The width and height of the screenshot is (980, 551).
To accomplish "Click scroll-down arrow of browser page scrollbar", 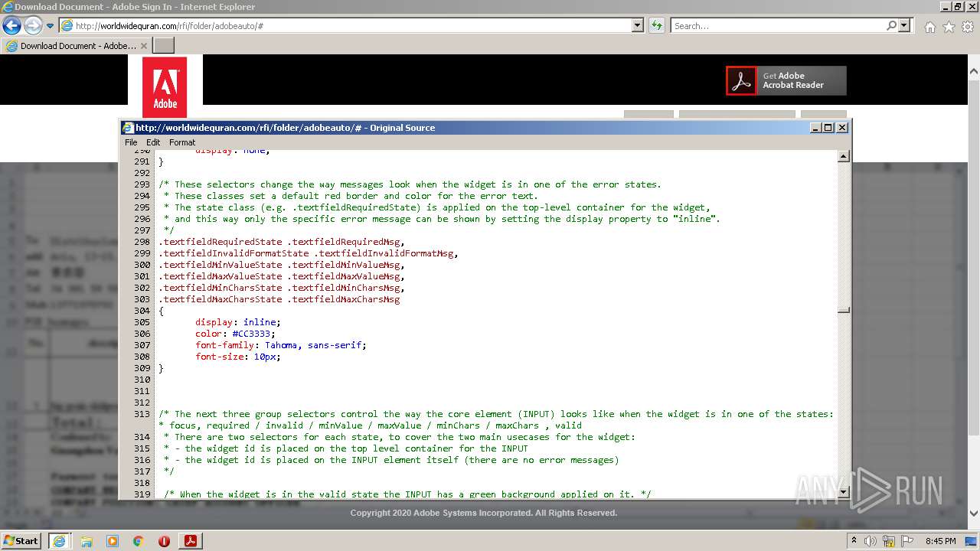I will [x=974, y=514].
